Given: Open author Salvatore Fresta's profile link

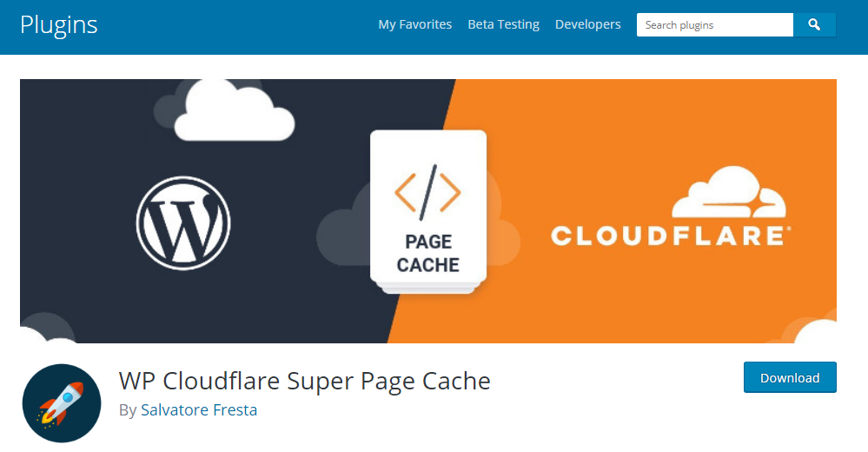Looking at the screenshot, I should (199, 410).
